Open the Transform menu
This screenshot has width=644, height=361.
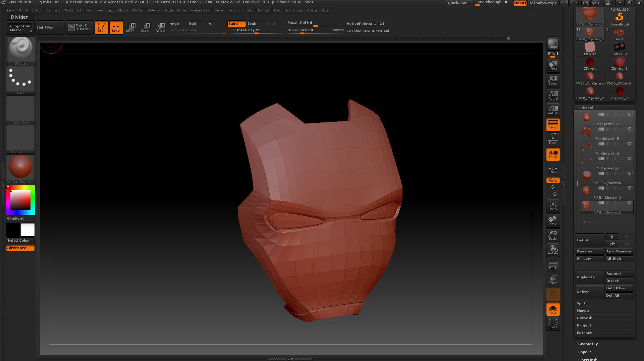click(293, 10)
